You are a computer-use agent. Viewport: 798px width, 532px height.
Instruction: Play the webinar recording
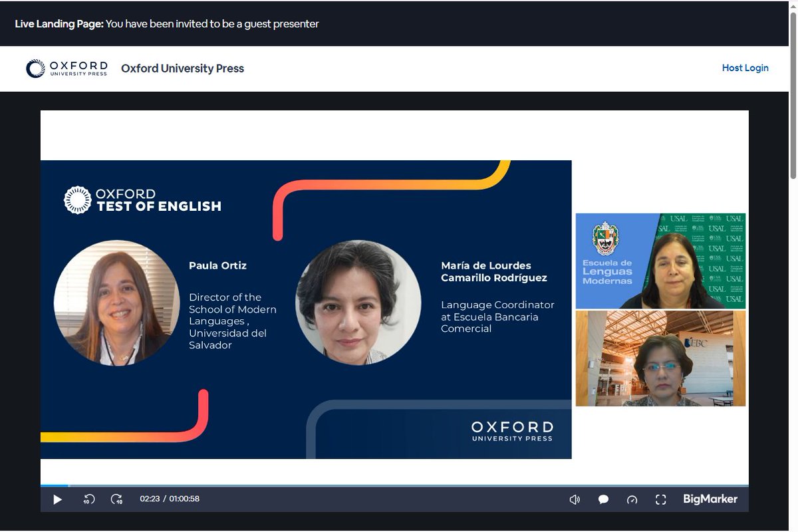57,499
